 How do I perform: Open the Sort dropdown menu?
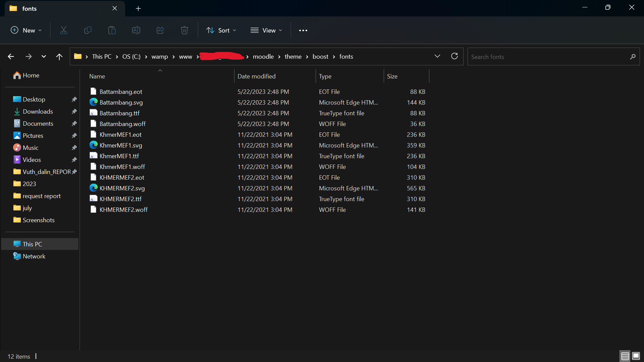[x=221, y=31]
